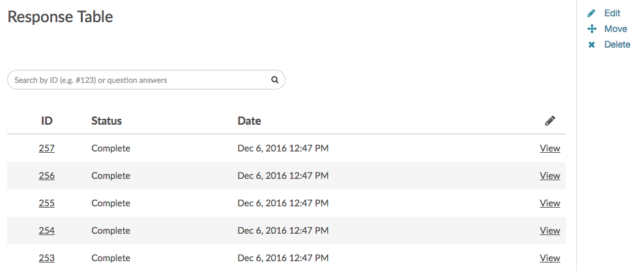This screenshot has height=271, width=644.
Task: Click the Move arrows icon
Action: pos(592,29)
